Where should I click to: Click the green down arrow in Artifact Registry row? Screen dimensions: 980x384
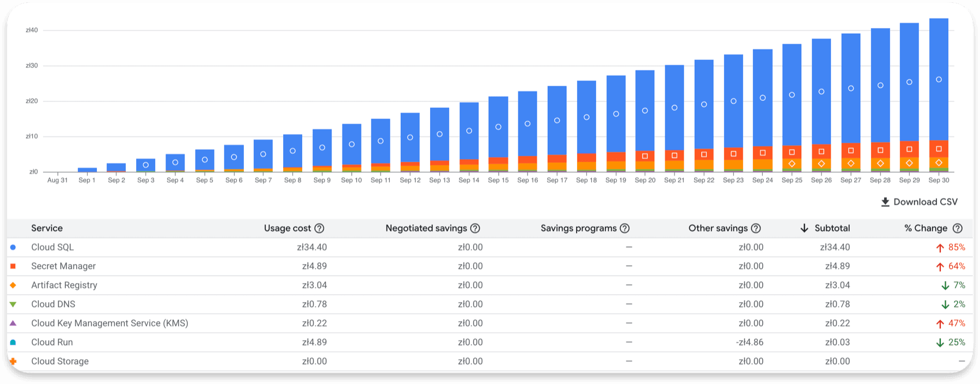pyautogui.click(x=945, y=286)
